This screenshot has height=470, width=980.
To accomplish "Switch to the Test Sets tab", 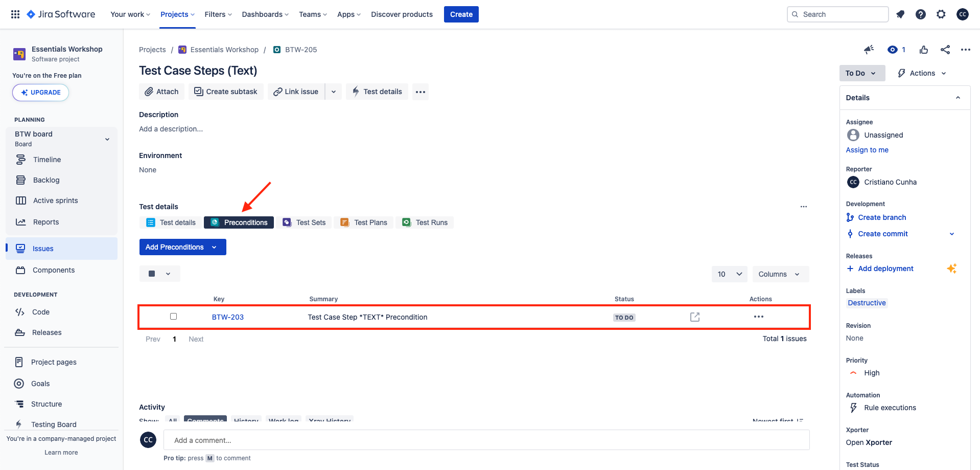I will [x=304, y=222].
